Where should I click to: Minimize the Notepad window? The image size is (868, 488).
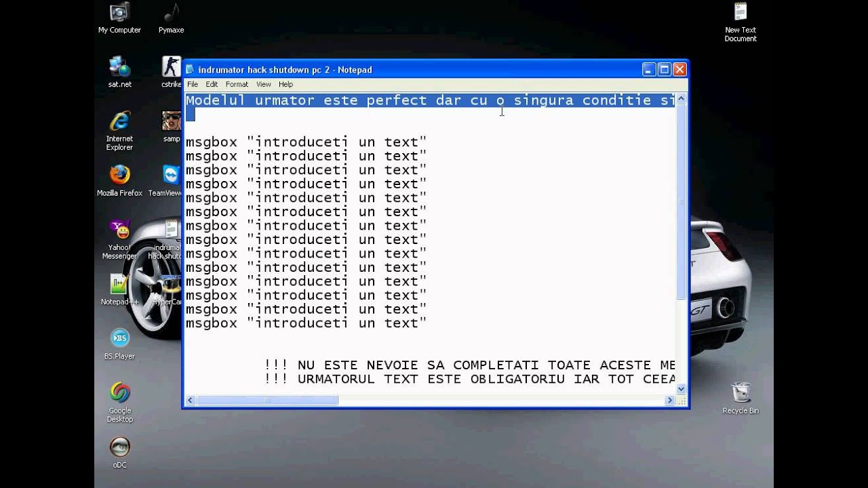tap(649, 69)
